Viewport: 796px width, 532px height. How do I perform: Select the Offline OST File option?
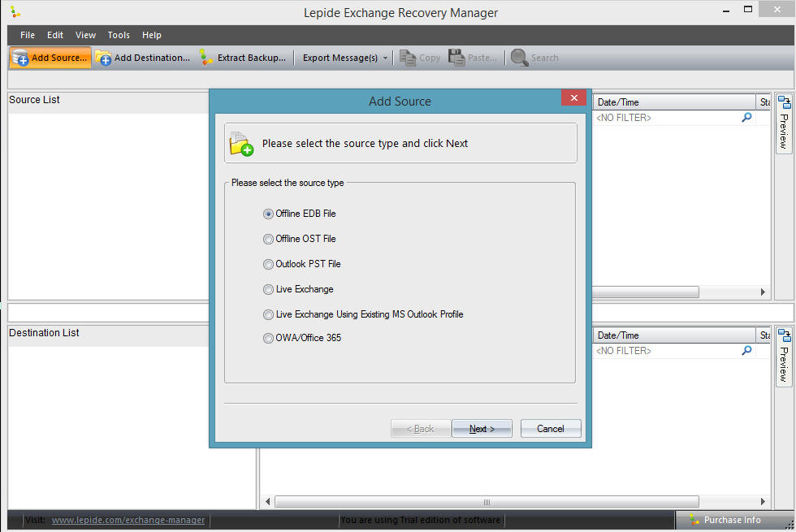(x=300, y=239)
